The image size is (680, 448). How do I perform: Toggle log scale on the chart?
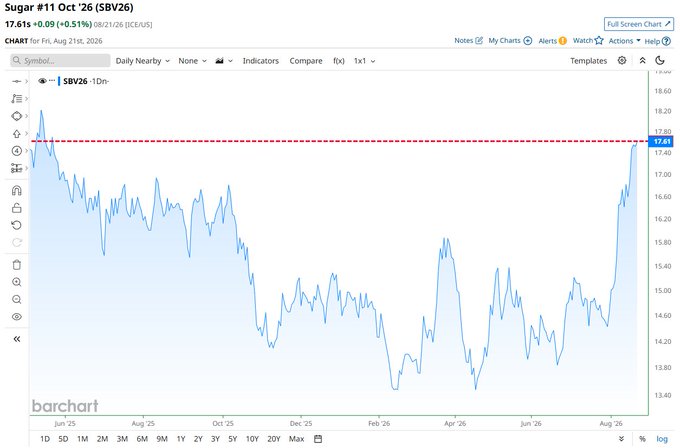point(662,439)
